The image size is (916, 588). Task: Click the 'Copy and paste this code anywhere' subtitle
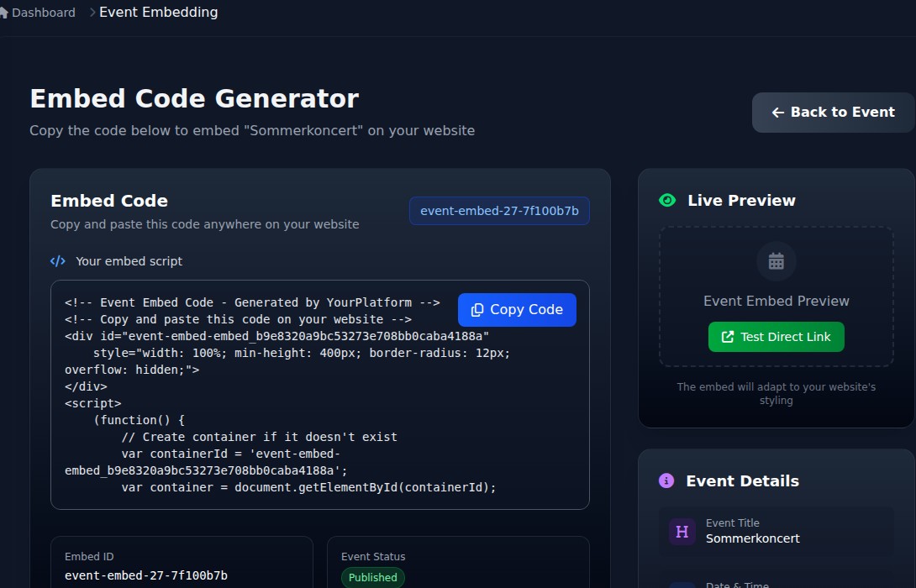204,224
